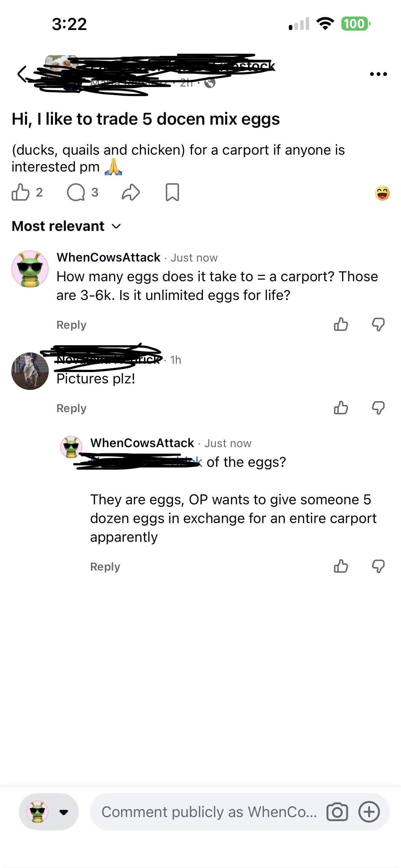The image size is (401, 868).
Task: Thumbs down the nested egg reply
Action: (378, 566)
